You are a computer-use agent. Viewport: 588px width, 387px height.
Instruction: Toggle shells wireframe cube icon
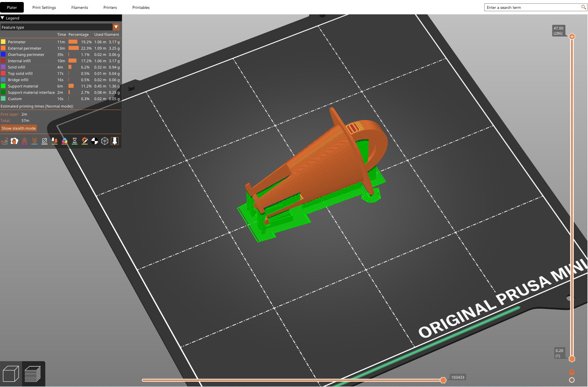click(105, 141)
